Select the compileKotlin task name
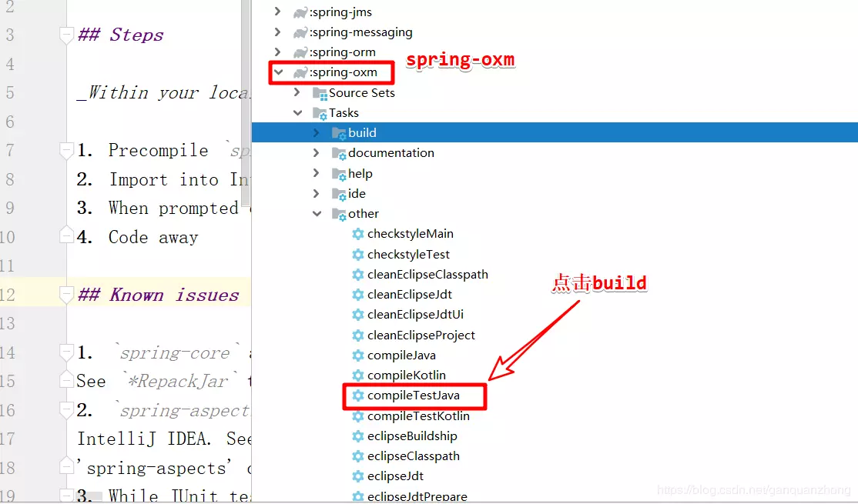Screen dimensions: 858x504 (x=407, y=375)
